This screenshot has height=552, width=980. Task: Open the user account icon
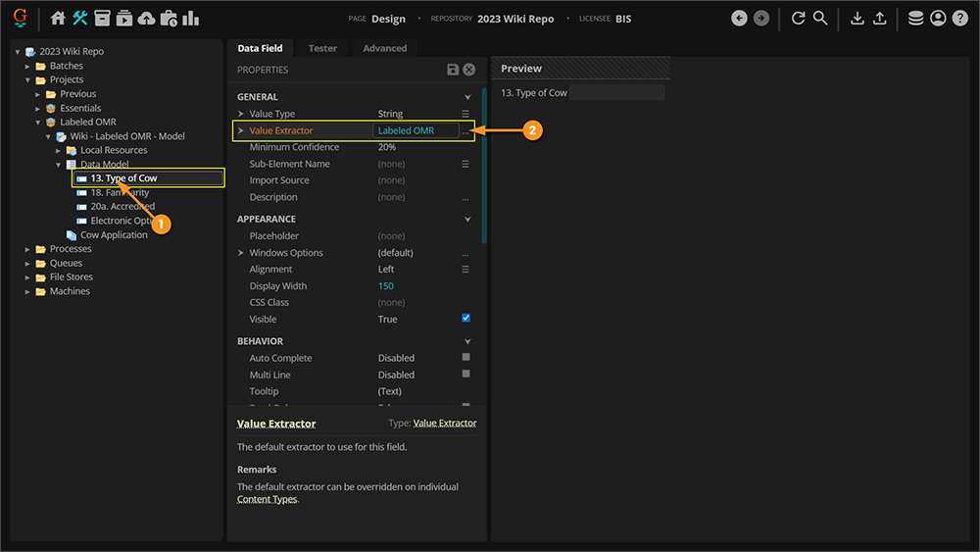(x=938, y=19)
